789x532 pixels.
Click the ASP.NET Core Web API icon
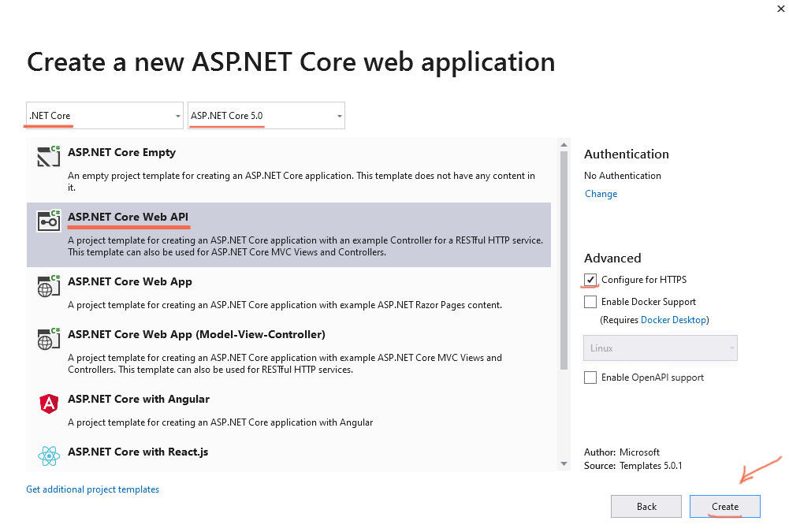49,220
